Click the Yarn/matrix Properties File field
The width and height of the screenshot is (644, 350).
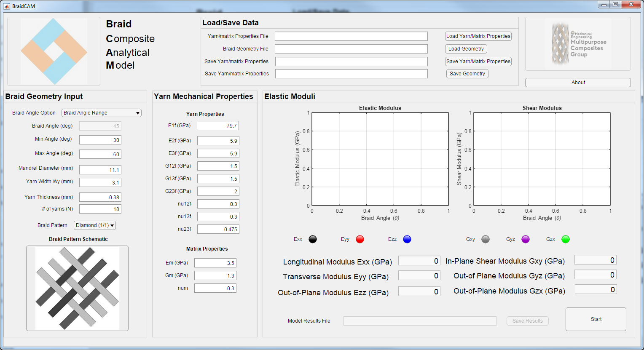351,36
